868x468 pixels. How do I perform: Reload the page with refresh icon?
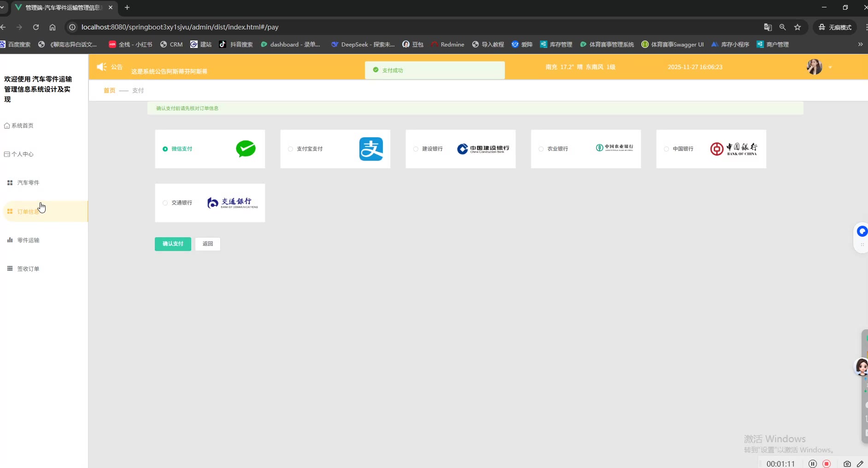[x=36, y=27]
